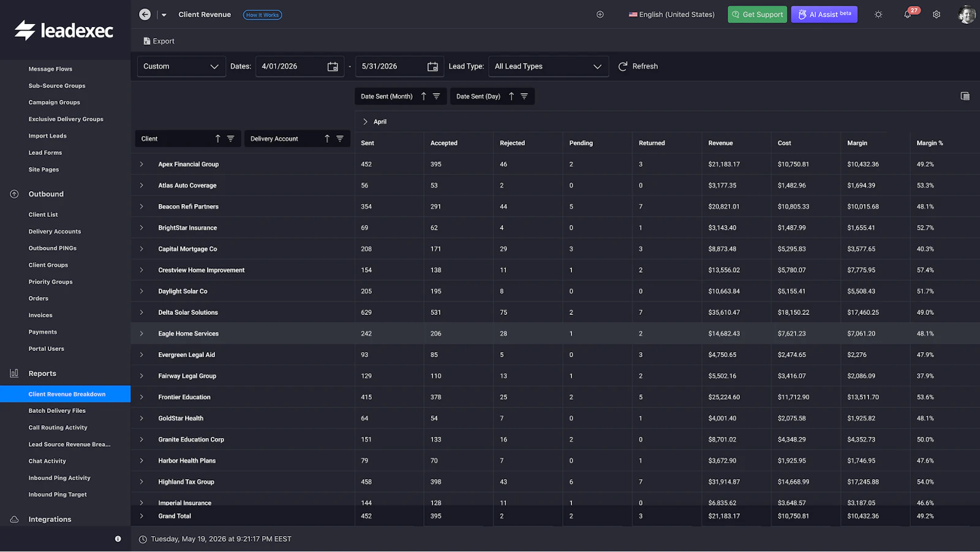Screen dimensions: 980x552
Task: Open AI Assist beta
Action: (x=824, y=15)
